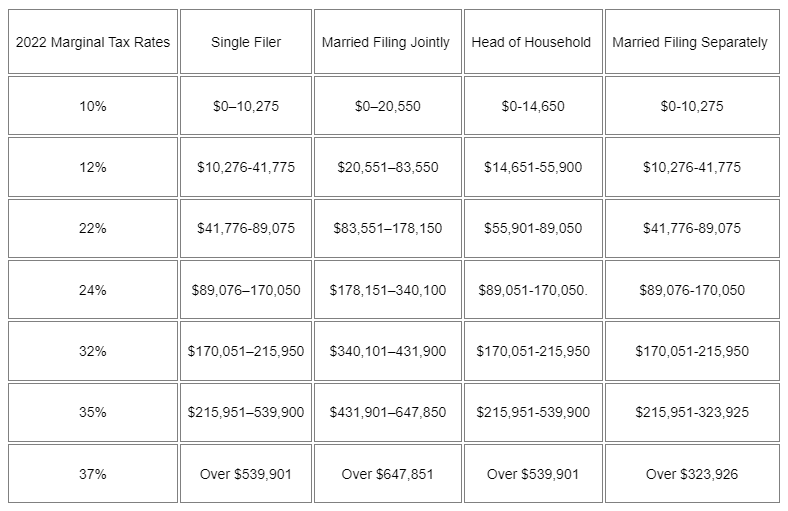The image size is (788, 511).
Task: Click the Married Filing Separately header
Action: (690, 43)
